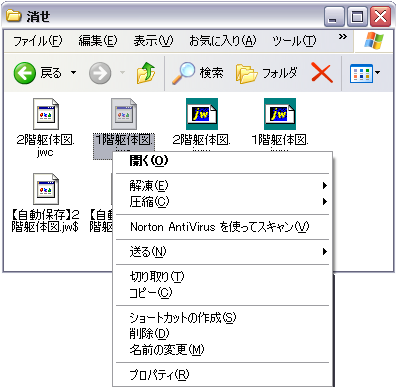Expand the Views dropdown arrow

(378, 72)
